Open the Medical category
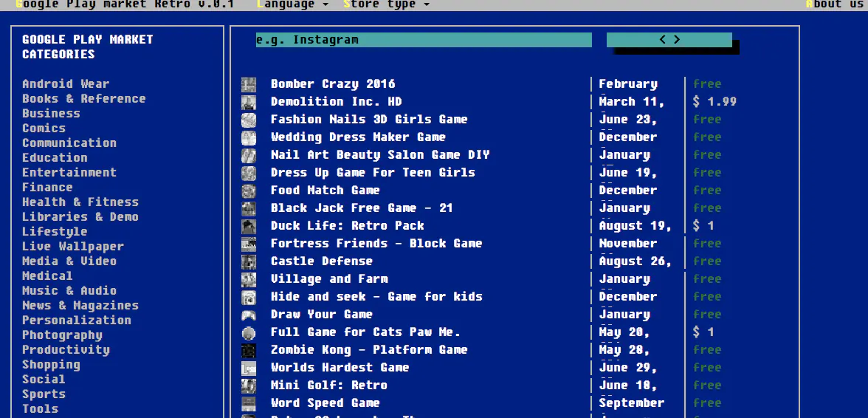The width and height of the screenshot is (868, 418). 47,275
